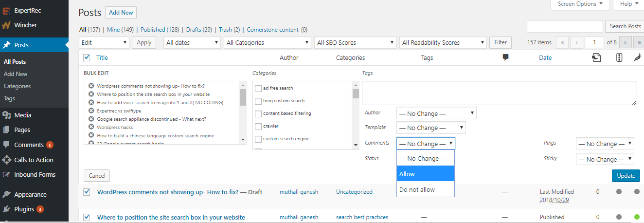Click the blue Update button
Viewport: 644px width, 223px height.
[626, 176]
